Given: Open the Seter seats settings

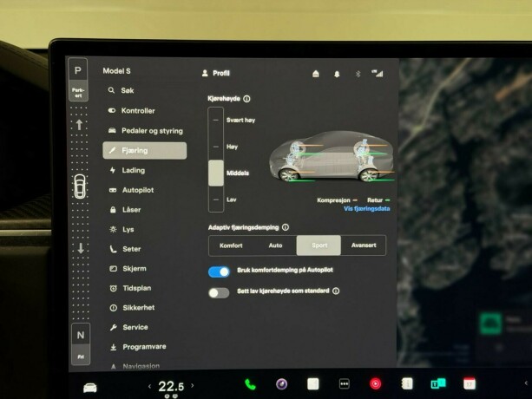Looking at the screenshot, I should pos(125,249).
